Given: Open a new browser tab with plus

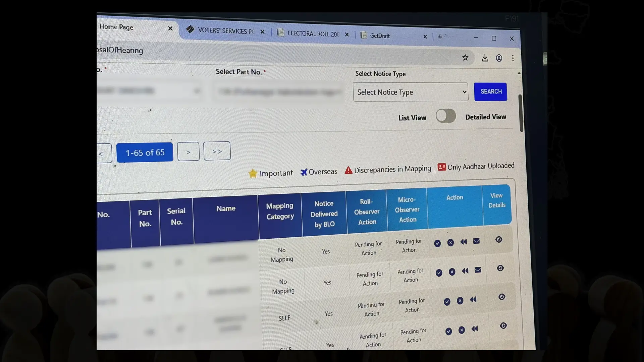Looking at the screenshot, I should tap(440, 37).
